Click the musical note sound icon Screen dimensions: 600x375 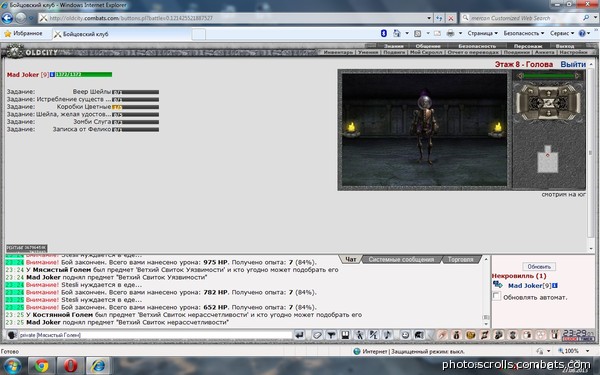click(x=387, y=335)
